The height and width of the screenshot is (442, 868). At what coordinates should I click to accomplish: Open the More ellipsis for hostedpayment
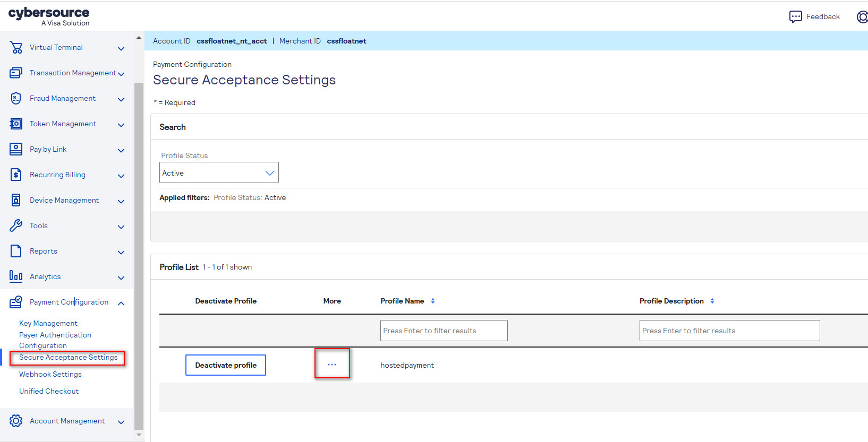pos(332,365)
